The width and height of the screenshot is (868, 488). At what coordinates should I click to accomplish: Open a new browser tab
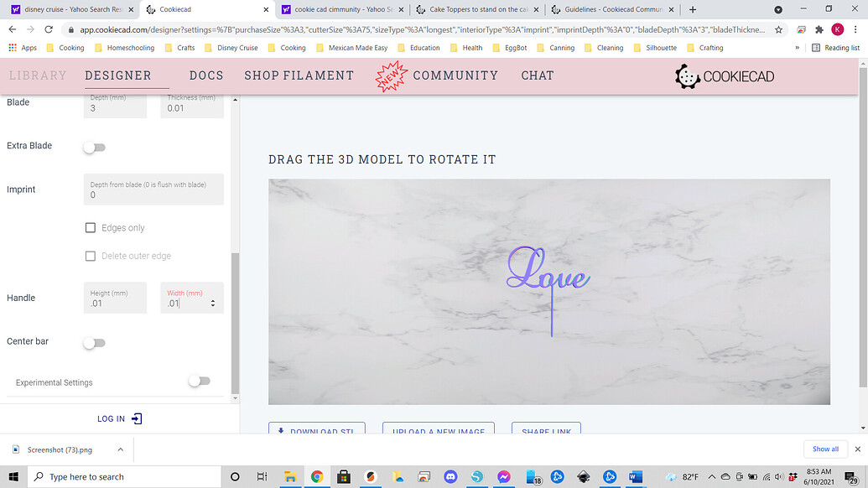[693, 9]
